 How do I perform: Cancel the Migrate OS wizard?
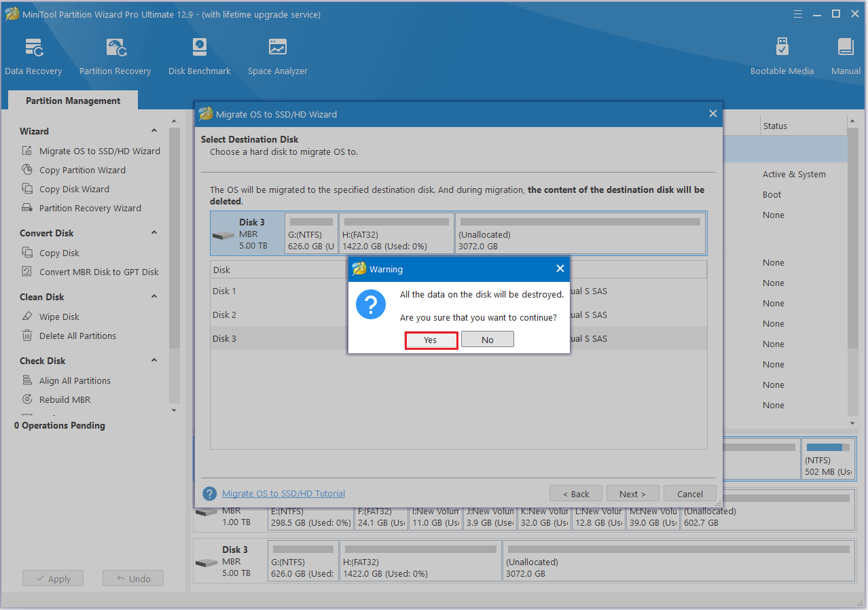[690, 494]
